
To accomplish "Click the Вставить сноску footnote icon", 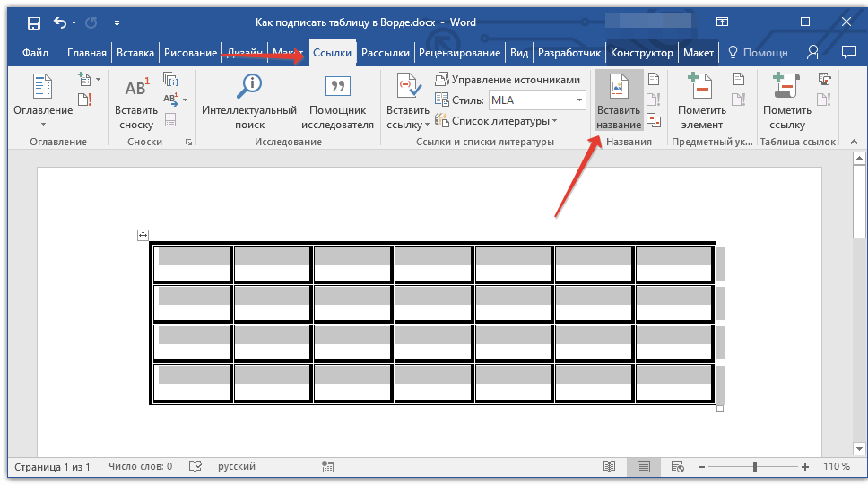I will 135,102.
